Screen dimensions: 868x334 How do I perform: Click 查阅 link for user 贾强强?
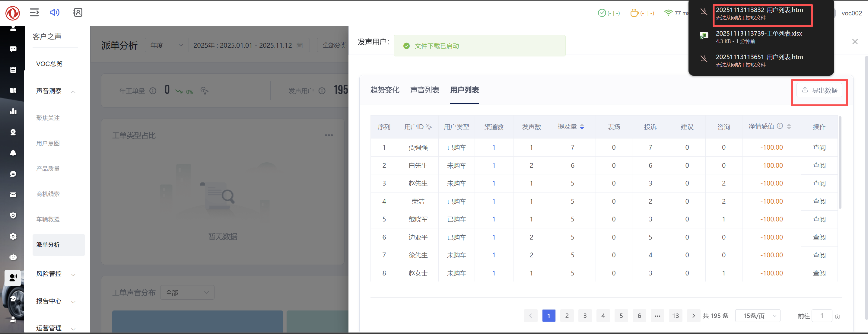[x=819, y=148]
